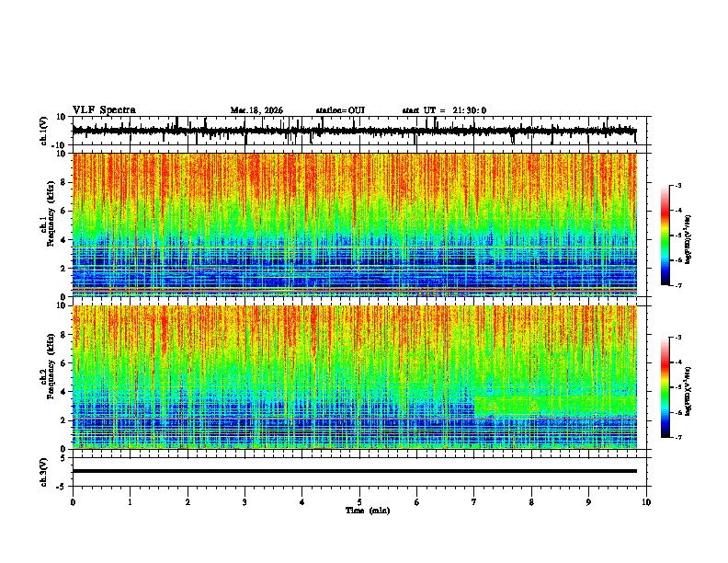Click ch.2 frequency tick label "8"
Image resolution: width=728 pixels, height=563 pixels.
click(63, 335)
